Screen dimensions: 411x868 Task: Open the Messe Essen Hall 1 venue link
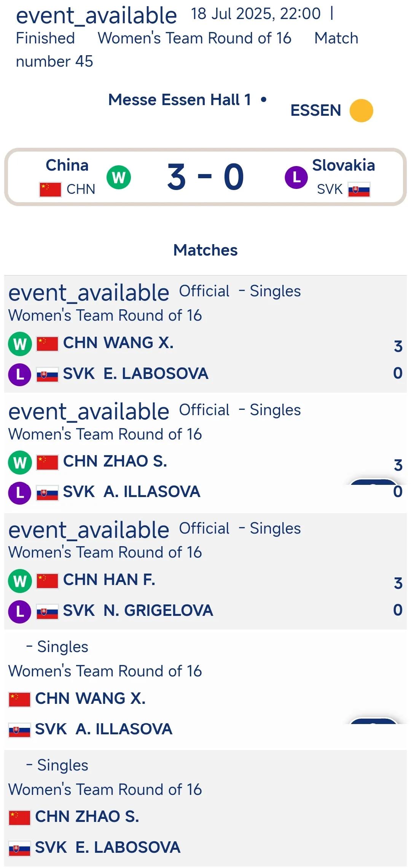tap(180, 100)
